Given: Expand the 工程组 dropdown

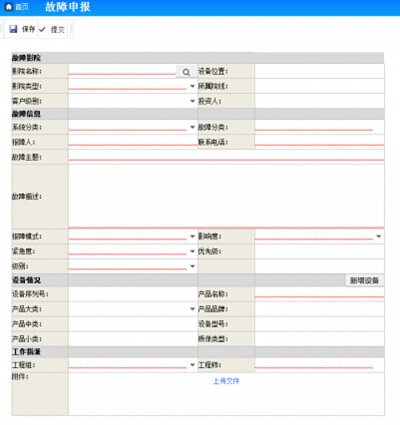Looking at the screenshot, I should 192,365.
